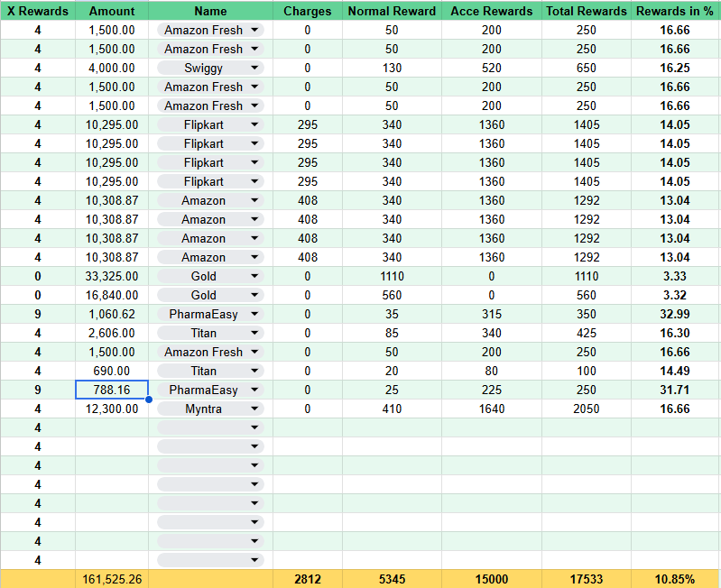The image size is (721, 588).
Task: Open PharmaEasy dropdown in the 788.16 row
Action: (x=254, y=390)
